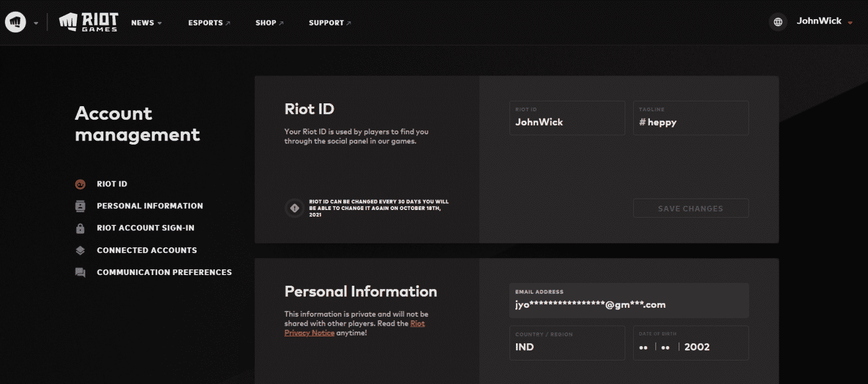
Task: Click the Date of Birth field
Action: pos(691,343)
